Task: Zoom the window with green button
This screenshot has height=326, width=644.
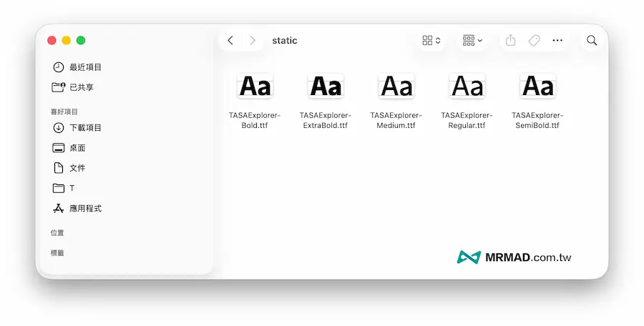Action: tap(81, 40)
